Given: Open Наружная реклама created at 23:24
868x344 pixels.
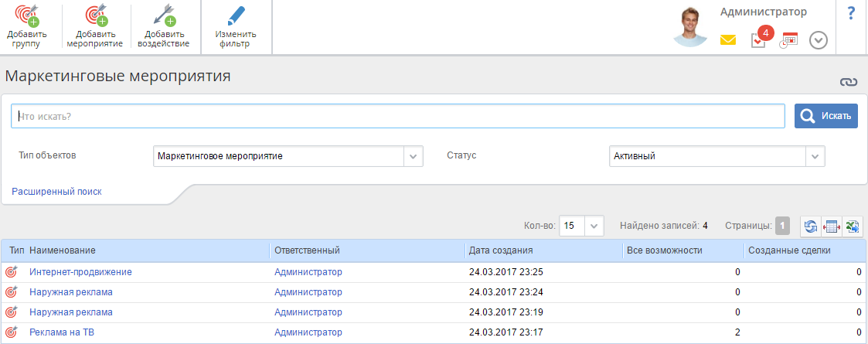Looking at the screenshot, I should tap(71, 292).
